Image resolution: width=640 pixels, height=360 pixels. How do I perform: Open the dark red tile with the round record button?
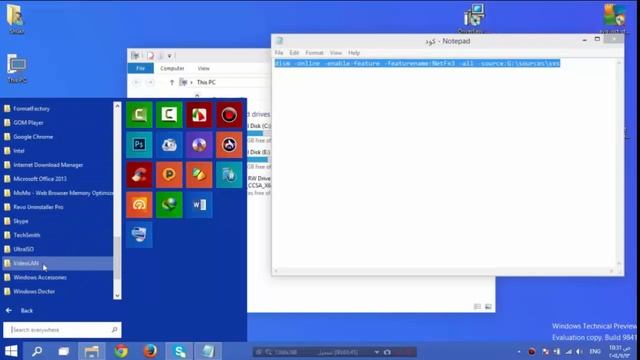pyautogui.click(x=229, y=115)
